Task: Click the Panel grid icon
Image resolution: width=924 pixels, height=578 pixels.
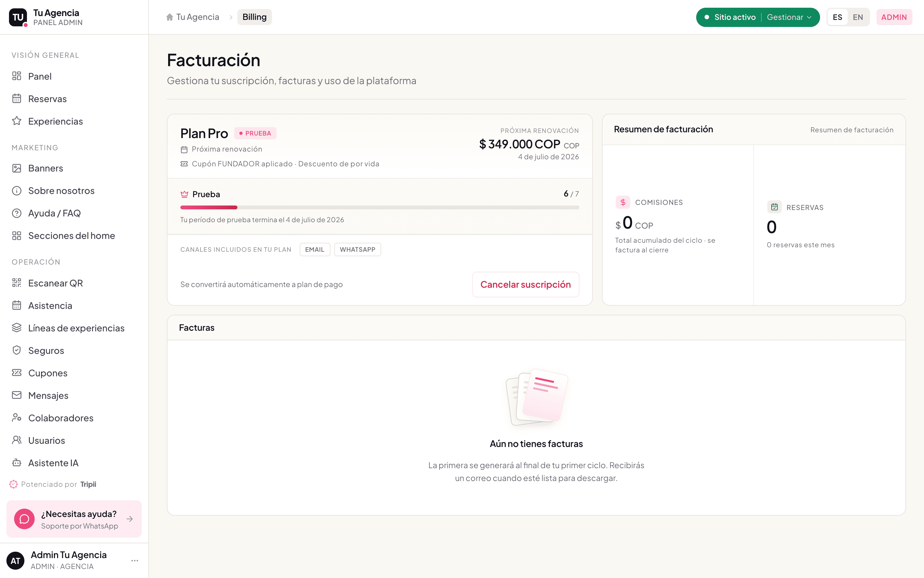Action: coord(16,76)
